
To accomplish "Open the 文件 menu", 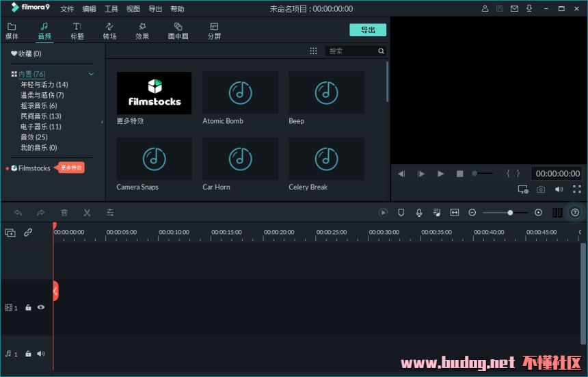I will 67,9.
